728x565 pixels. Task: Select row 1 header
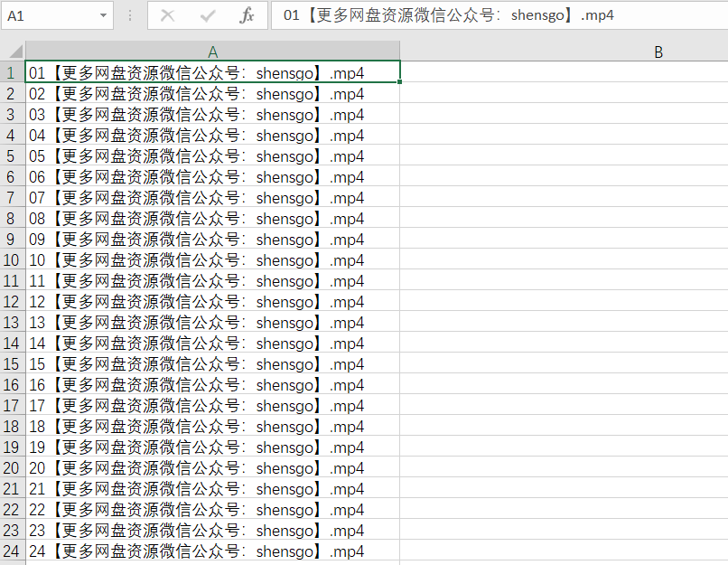11,73
